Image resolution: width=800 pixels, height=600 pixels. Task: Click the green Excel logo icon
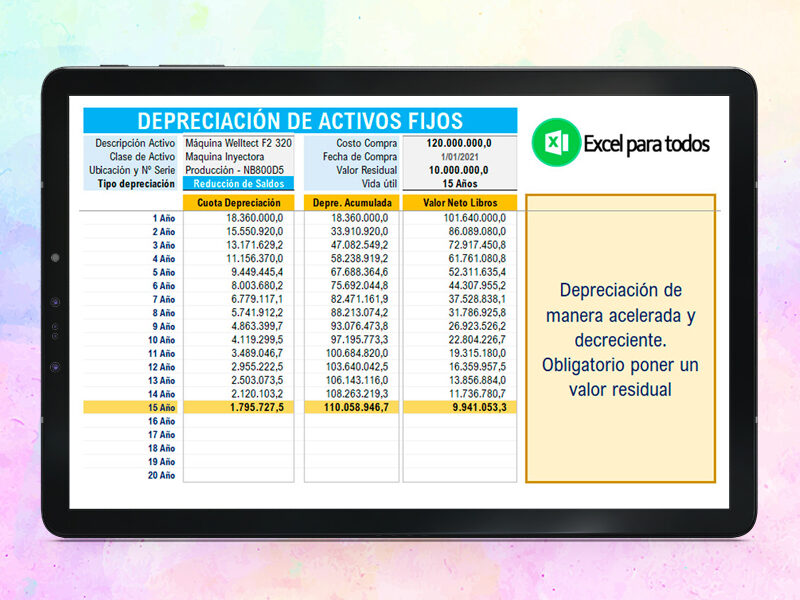pyautogui.click(x=556, y=142)
